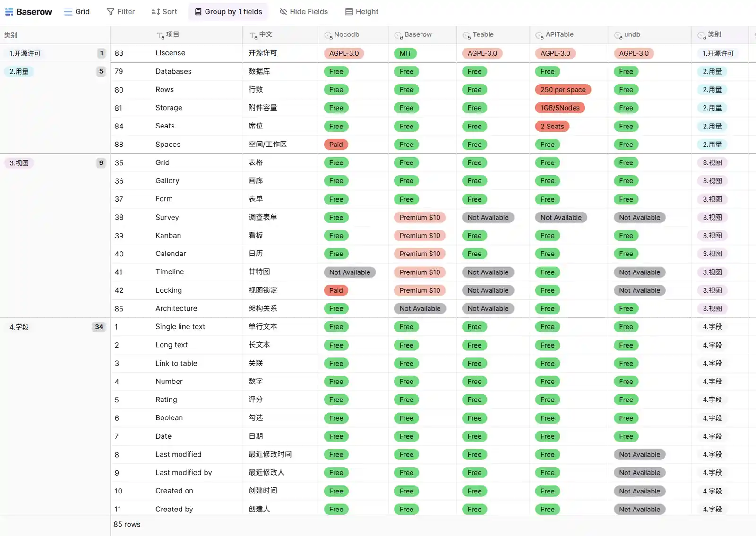
Task: Click Premium $10 in Calendar row
Action: tap(420, 254)
